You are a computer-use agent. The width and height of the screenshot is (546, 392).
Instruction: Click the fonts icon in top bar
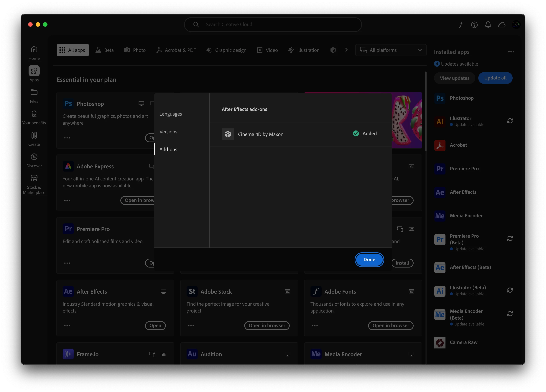(x=461, y=24)
